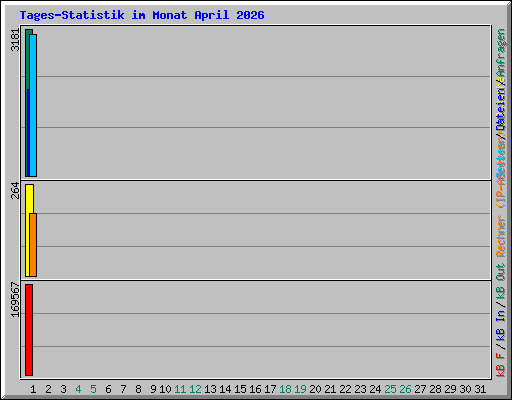Viewport: 512px width, 400px height.
Task: Click green day 5 on the x-axis
Action: pyautogui.click(x=93, y=389)
